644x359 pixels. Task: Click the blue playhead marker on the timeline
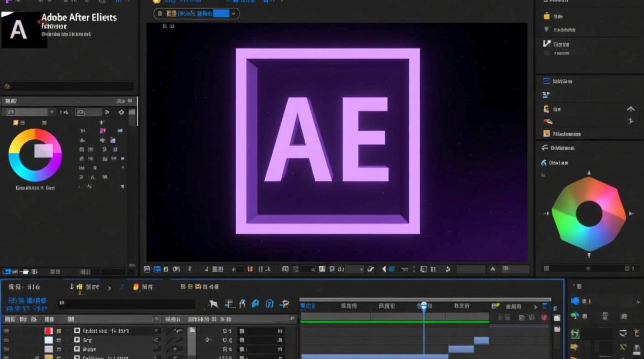coord(424,305)
